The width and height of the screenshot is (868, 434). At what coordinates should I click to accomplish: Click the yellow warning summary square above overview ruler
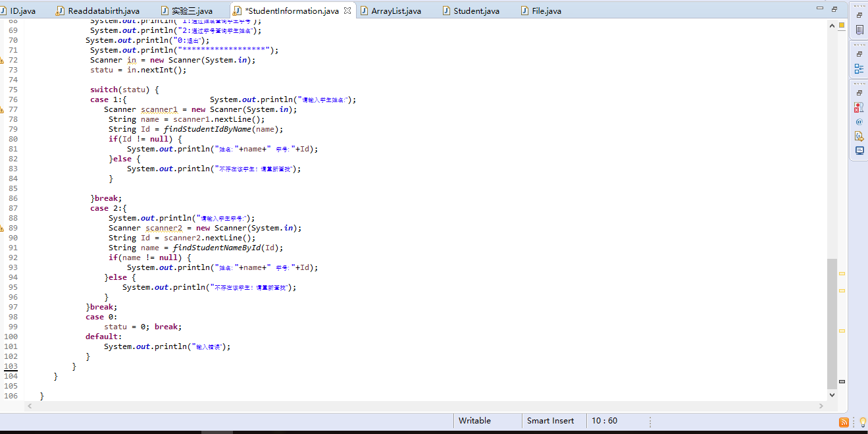(842, 26)
